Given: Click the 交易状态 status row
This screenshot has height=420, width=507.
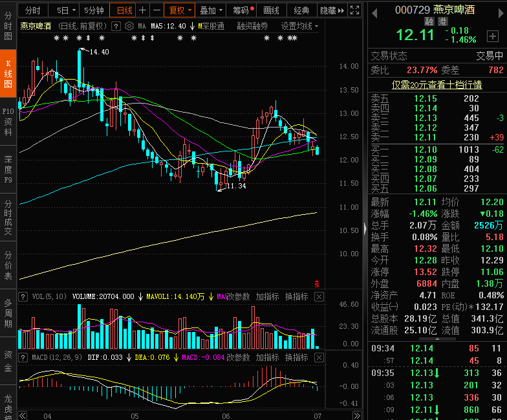Looking at the screenshot, I should pos(437,56).
